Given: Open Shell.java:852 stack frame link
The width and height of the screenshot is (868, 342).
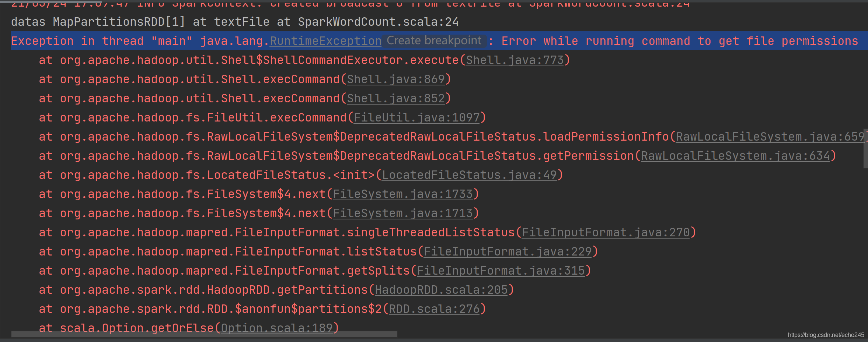Looking at the screenshot, I should pyautogui.click(x=396, y=98).
